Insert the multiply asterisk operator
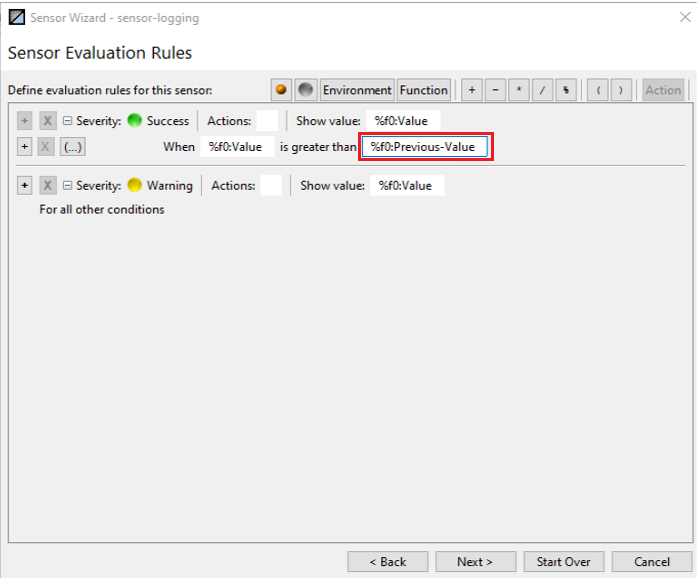 (519, 90)
